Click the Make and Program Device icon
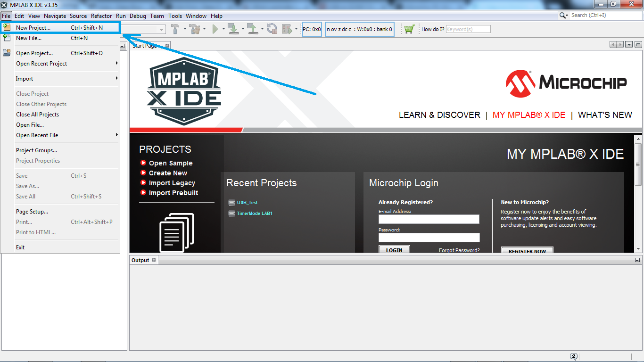The width and height of the screenshot is (644, 362). coord(233,28)
